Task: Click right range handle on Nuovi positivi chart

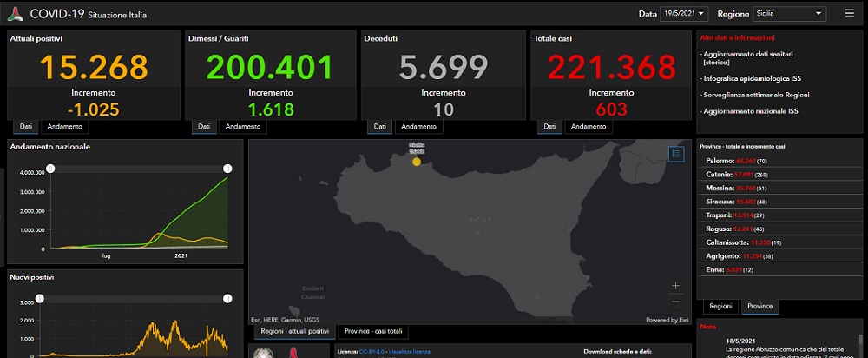Action: [227, 297]
